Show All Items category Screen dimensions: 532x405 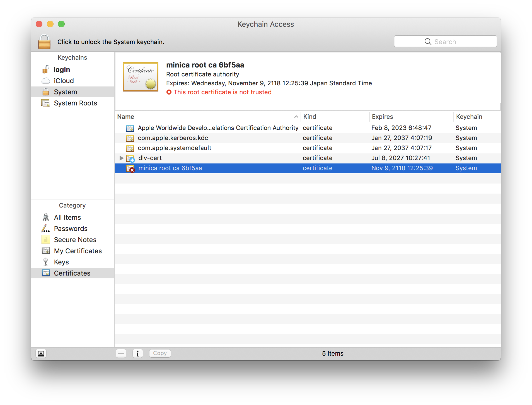[x=73, y=217]
